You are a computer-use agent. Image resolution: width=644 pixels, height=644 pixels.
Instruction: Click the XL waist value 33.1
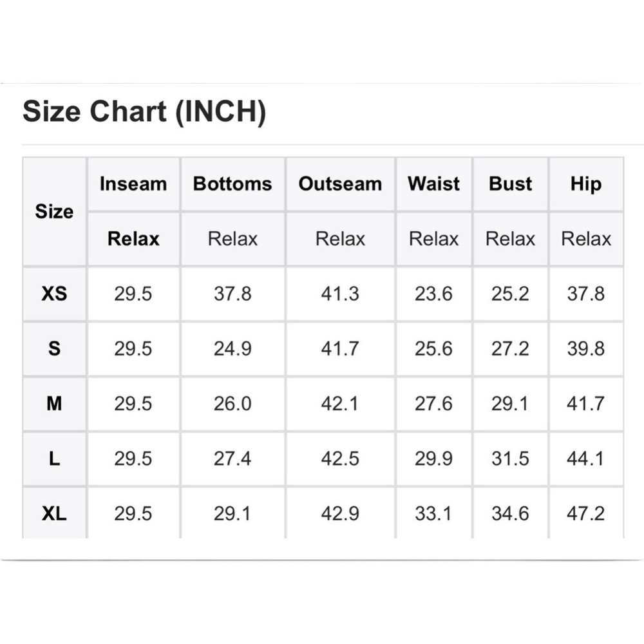pyautogui.click(x=433, y=513)
